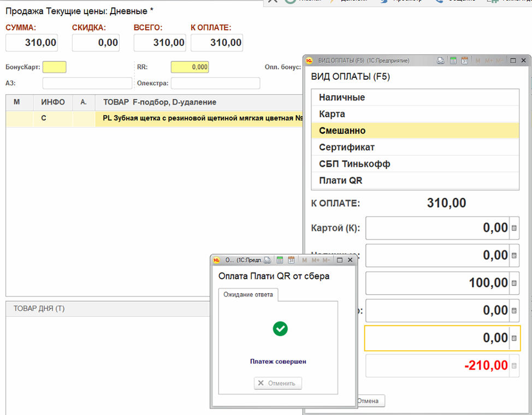The width and height of the screenshot is (532, 415).
Task: Select Плати QR payment option
Action: point(341,180)
